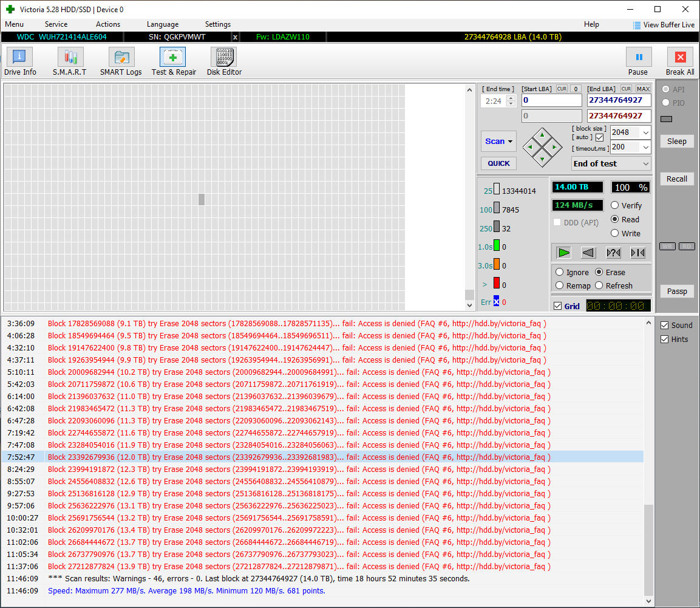Click the Recall button
The width and height of the screenshot is (700, 608).
point(677,179)
